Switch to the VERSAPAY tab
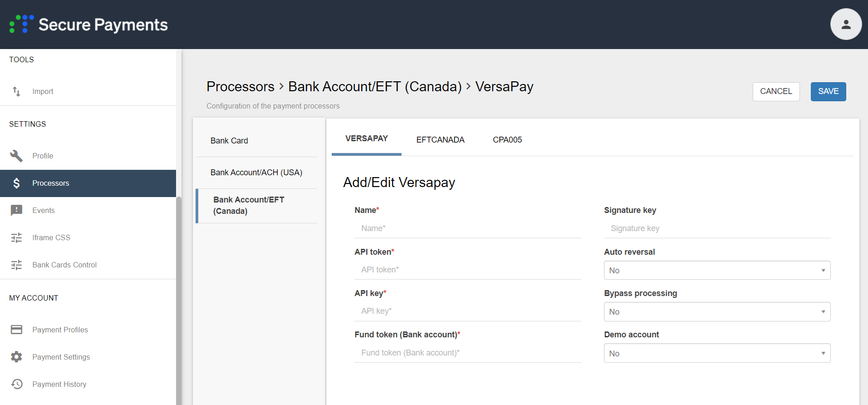Image resolution: width=868 pixels, height=405 pixels. tap(367, 138)
